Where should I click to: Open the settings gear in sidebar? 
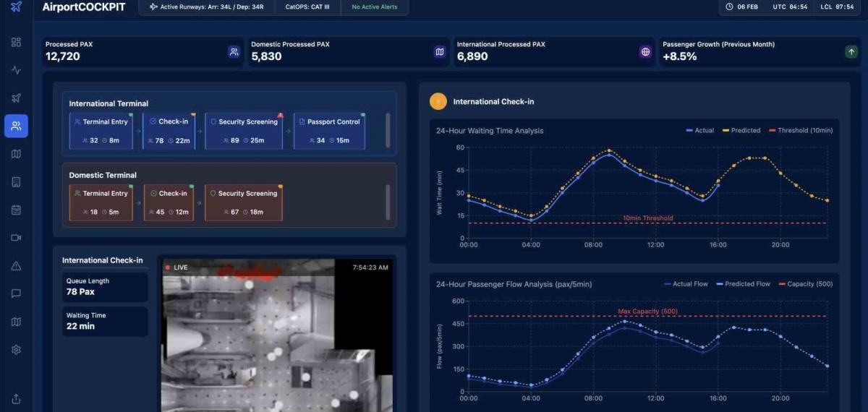pos(16,349)
